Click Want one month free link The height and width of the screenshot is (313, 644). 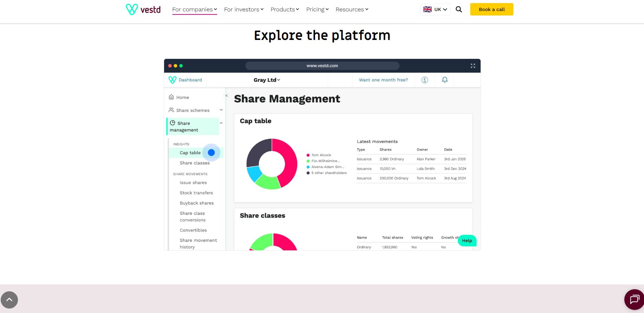click(x=383, y=80)
